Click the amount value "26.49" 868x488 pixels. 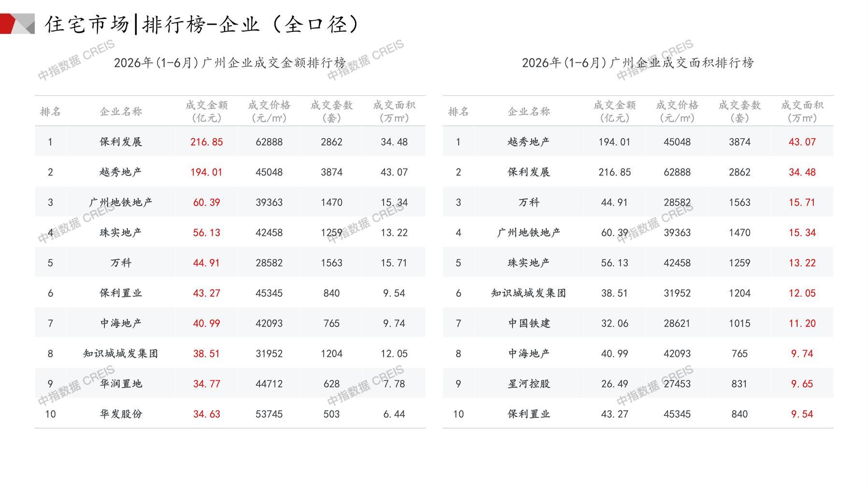[x=614, y=384]
